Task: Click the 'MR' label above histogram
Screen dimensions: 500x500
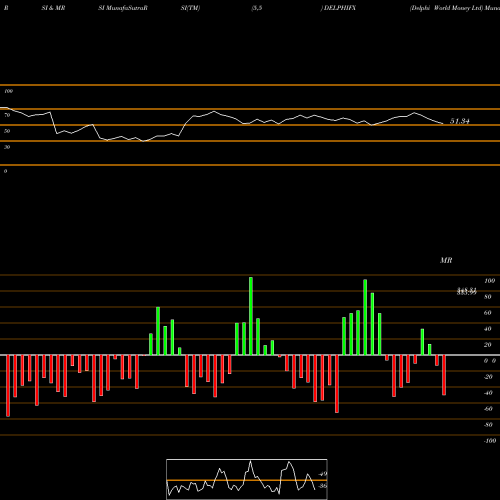Action: (446, 260)
